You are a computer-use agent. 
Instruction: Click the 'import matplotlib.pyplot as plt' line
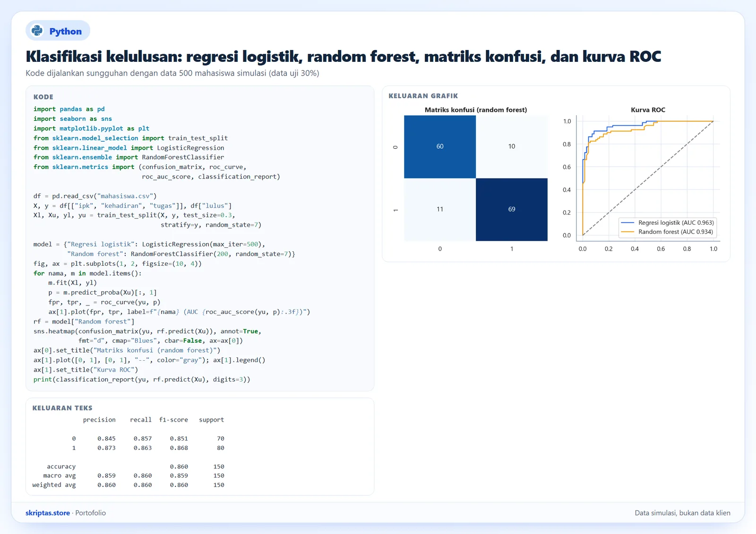point(91,128)
